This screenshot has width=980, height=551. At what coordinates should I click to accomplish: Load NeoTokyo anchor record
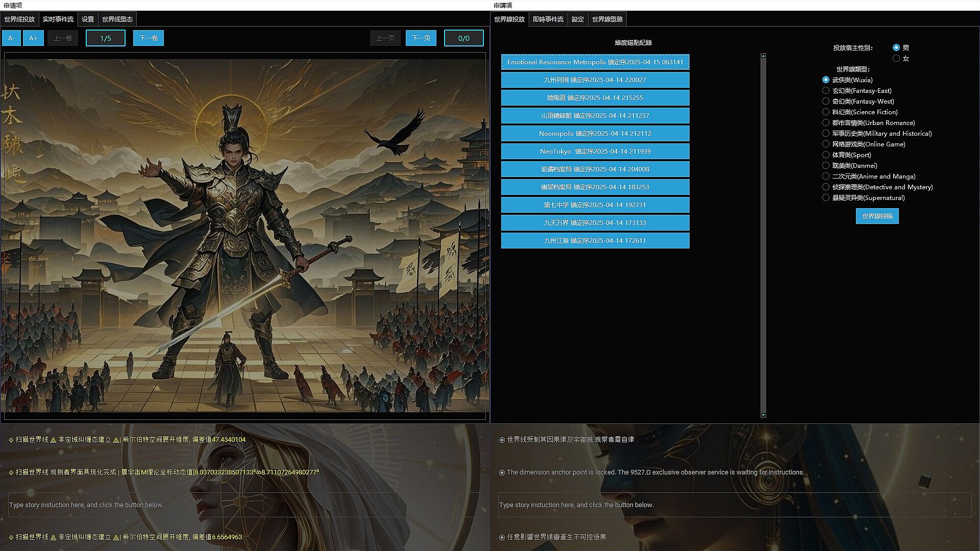click(x=595, y=152)
